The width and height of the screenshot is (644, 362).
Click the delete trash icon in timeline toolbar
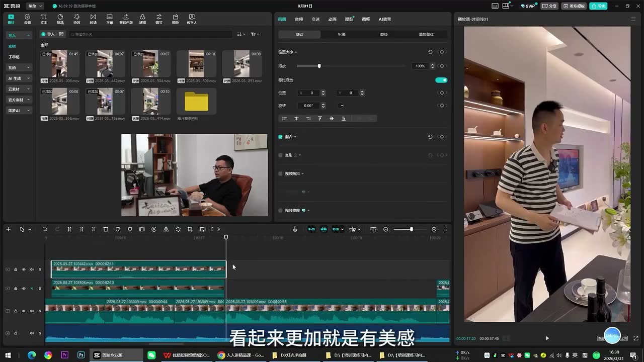(106, 229)
